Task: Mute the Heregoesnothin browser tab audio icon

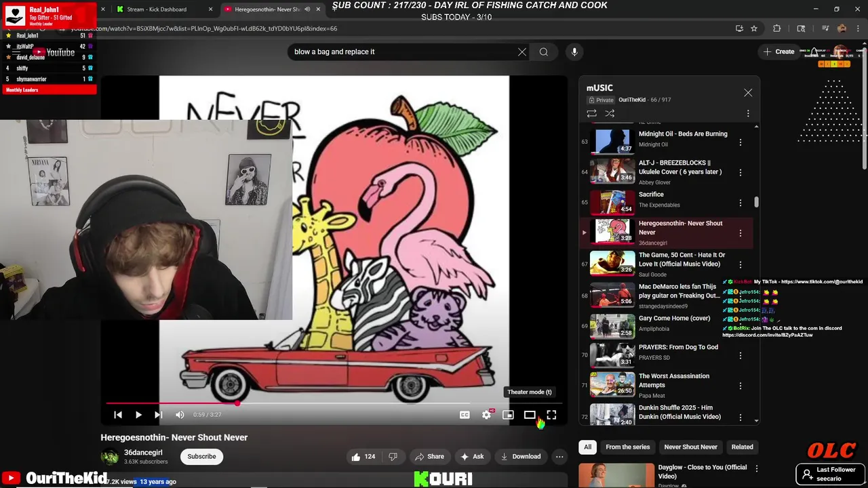Action: [x=307, y=9]
